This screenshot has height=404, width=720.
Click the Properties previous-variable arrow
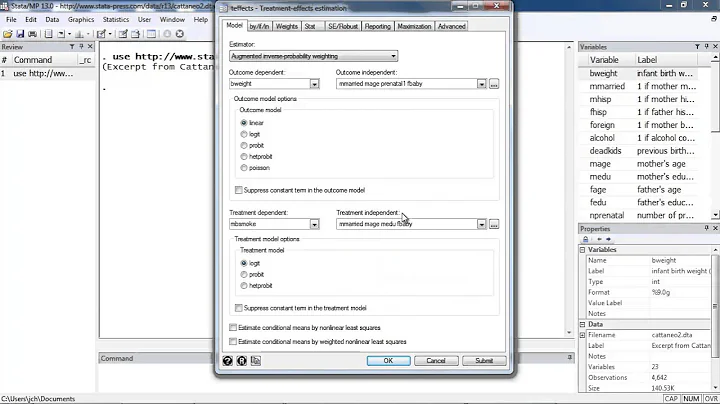[x=599, y=239]
